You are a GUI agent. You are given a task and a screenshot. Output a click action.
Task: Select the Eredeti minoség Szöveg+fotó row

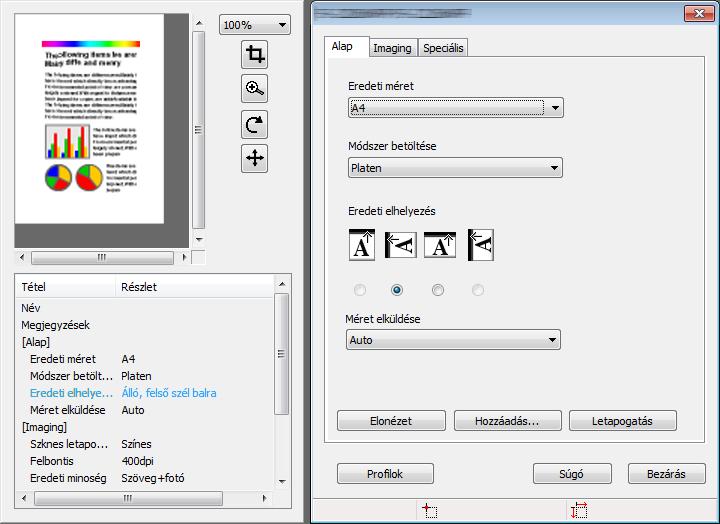[x=145, y=478]
